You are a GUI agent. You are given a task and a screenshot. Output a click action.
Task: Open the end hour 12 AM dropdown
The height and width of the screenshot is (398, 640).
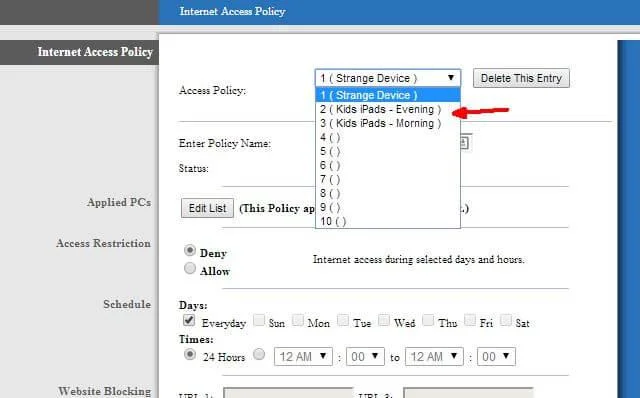434,357
